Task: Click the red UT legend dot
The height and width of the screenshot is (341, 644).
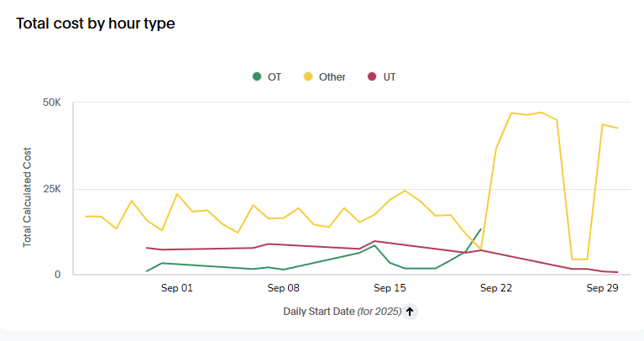Action: click(x=373, y=76)
